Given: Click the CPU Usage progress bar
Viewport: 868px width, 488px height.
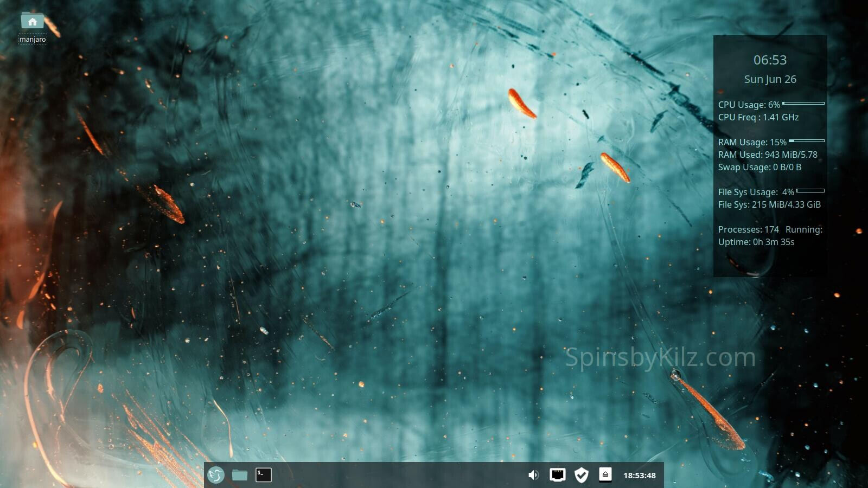Looking at the screenshot, I should 803,103.
